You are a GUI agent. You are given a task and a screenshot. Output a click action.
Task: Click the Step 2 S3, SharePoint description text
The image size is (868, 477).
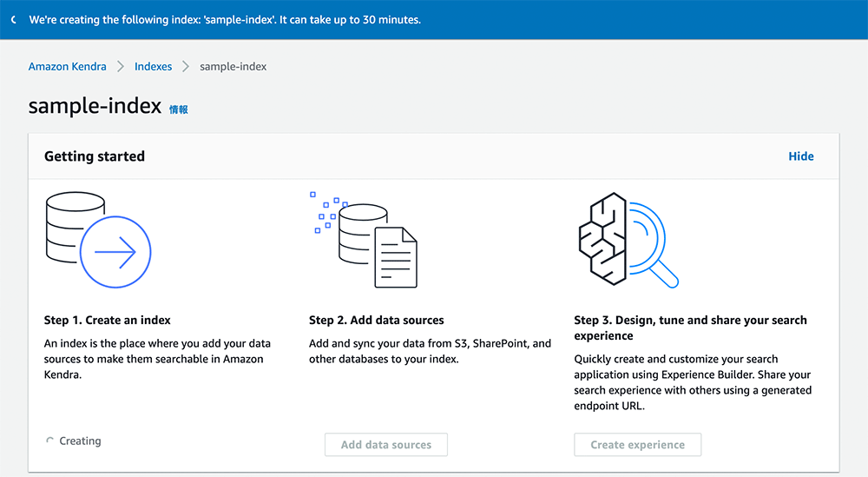[x=431, y=351]
